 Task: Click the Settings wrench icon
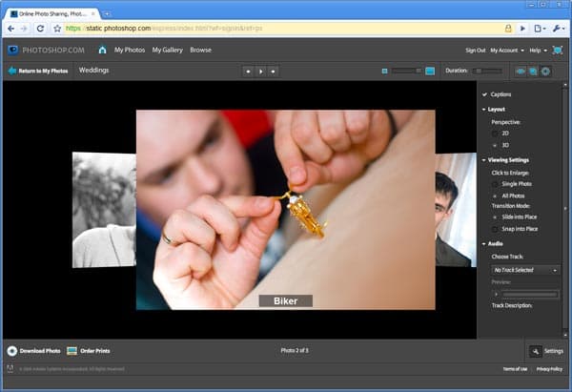tap(535, 351)
